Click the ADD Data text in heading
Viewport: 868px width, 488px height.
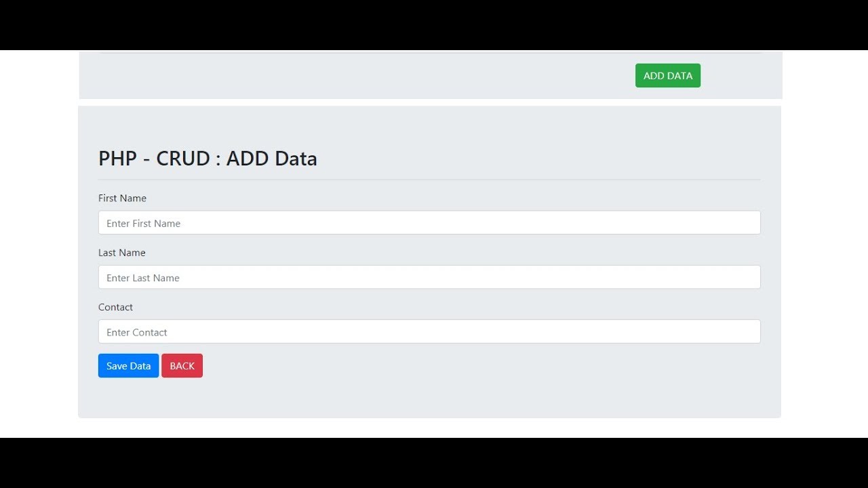pyautogui.click(x=271, y=159)
